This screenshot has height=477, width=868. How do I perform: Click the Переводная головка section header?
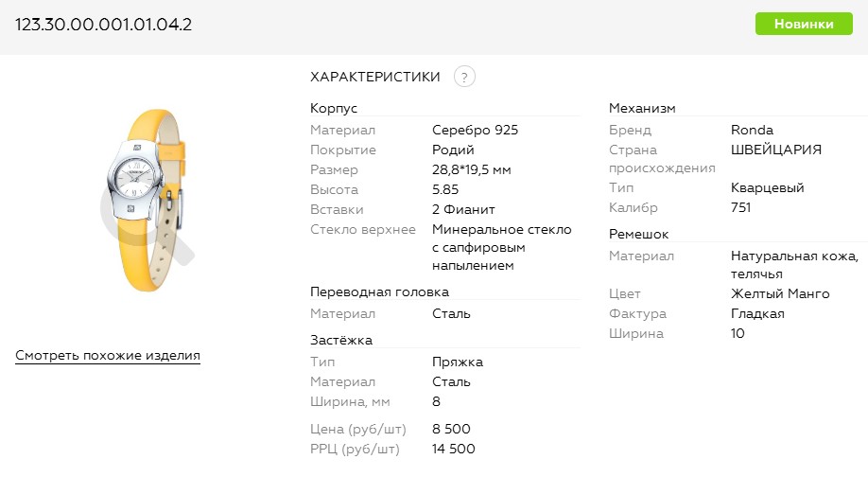379,291
